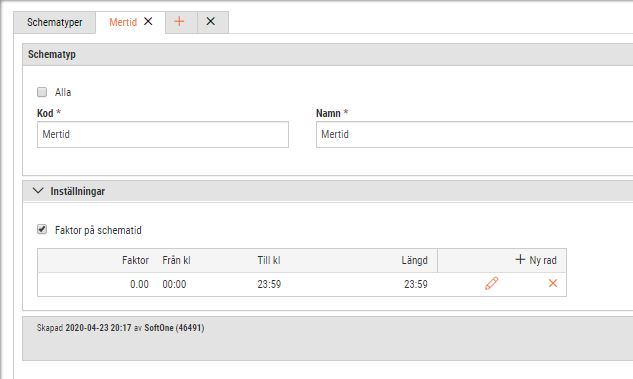Click the Faktor value 0.00 cell

click(139, 284)
